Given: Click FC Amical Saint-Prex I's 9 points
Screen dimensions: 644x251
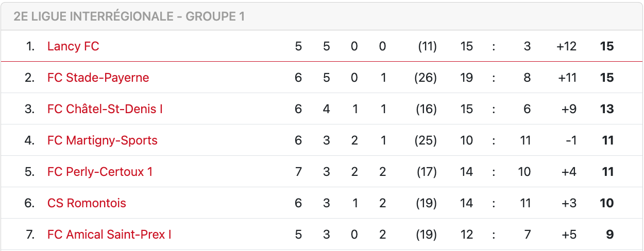Looking at the screenshot, I should coord(610,235).
